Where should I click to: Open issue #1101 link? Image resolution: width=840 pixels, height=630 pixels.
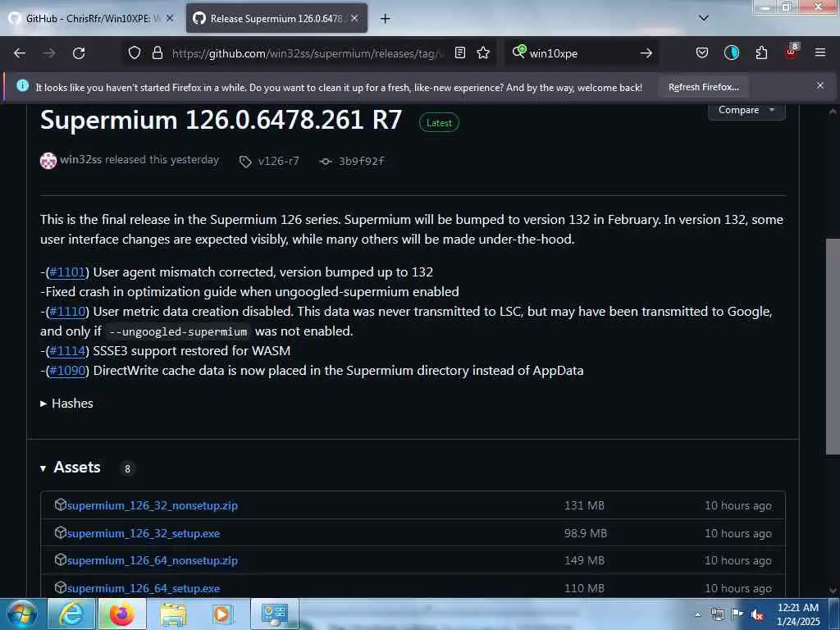(67, 272)
